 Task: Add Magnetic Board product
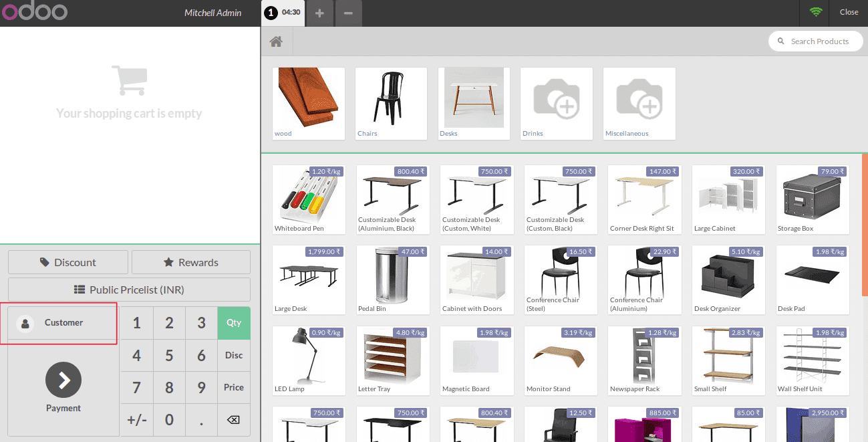pos(477,360)
